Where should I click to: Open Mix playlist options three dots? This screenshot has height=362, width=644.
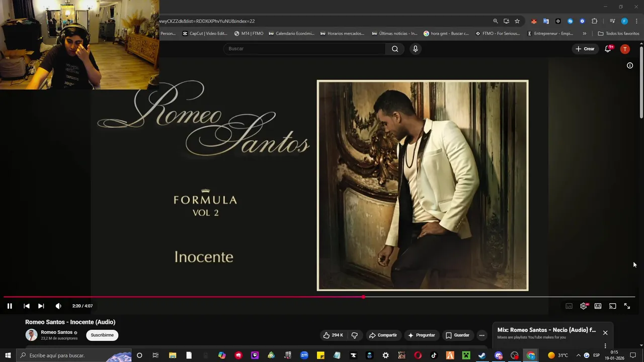[605, 346]
